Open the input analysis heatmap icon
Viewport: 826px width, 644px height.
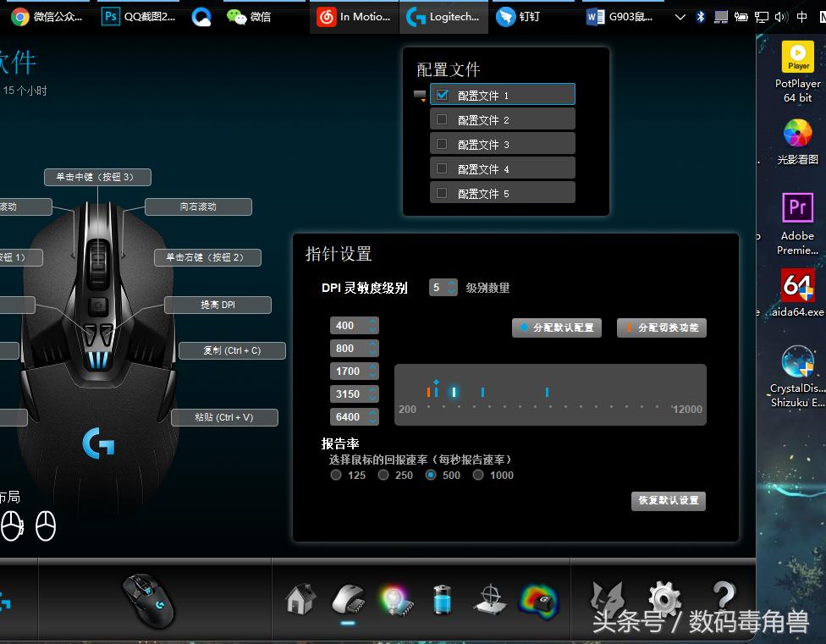pos(539,600)
